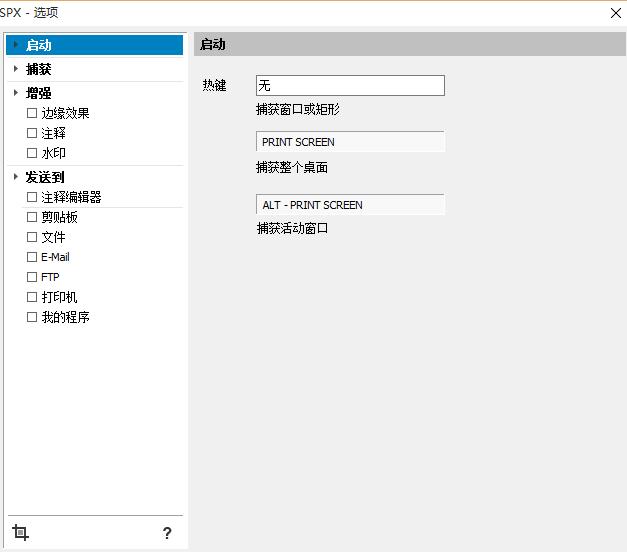The width and height of the screenshot is (627, 552).
Task: Click the 捕获整个桌面 label
Action: 292,168
